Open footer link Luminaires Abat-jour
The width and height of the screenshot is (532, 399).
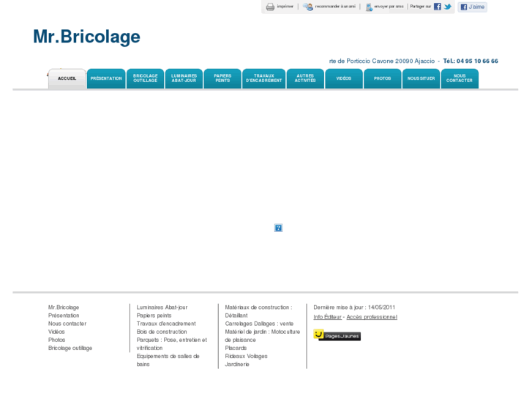click(x=162, y=307)
